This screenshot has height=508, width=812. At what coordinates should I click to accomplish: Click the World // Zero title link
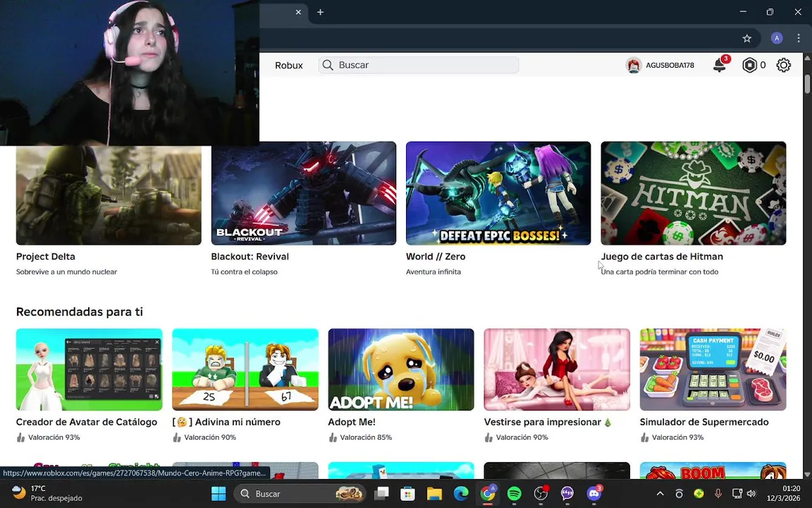(436, 257)
